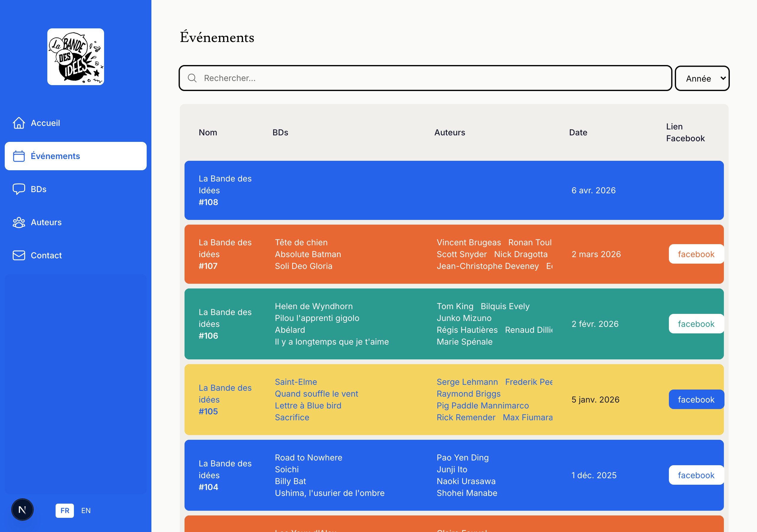Switch language to EN
This screenshot has height=532, width=757.
(x=86, y=511)
